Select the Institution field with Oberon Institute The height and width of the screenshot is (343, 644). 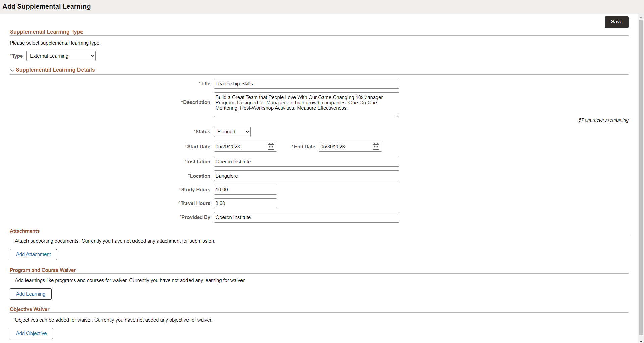tap(307, 162)
